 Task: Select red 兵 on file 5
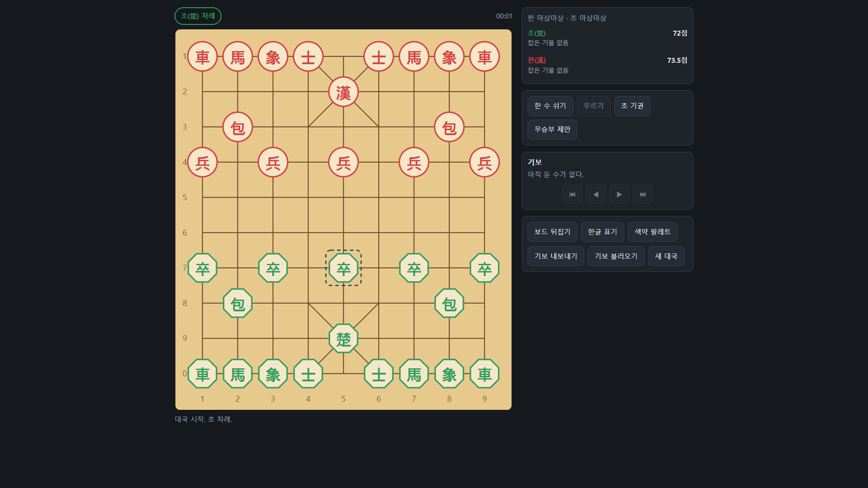point(343,163)
